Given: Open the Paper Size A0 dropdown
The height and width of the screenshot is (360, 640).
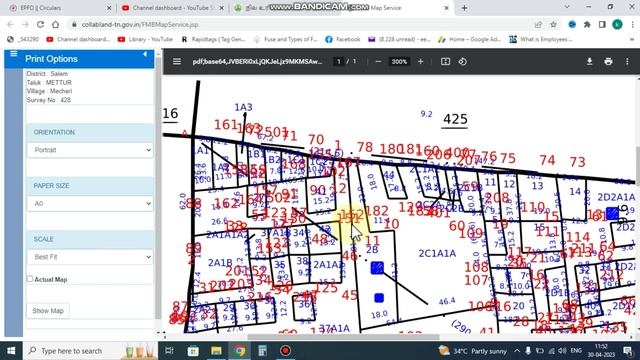Looking at the screenshot, I should [90, 203].
